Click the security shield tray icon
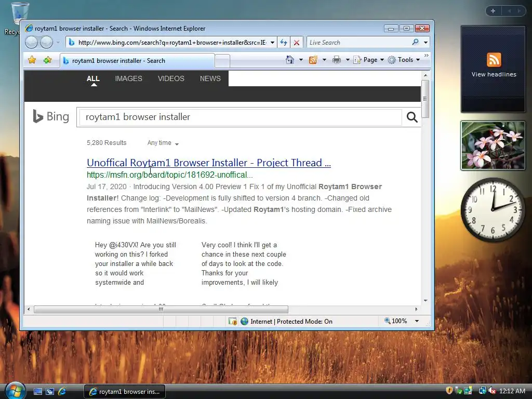The image size is (532, 399). (x=449, y=391)
